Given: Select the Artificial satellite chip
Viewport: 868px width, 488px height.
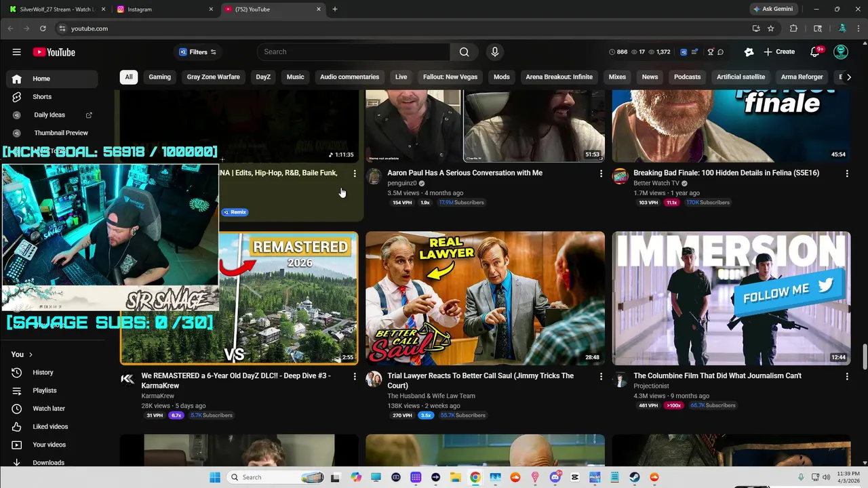Looking at the screenshot, I should pyautogui.click(x=741, y=77).
